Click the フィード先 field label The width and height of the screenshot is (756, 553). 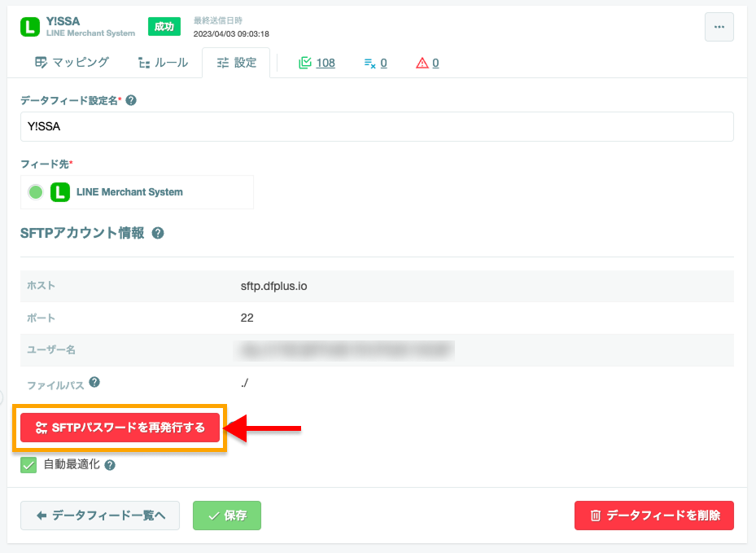pos(45,164)
